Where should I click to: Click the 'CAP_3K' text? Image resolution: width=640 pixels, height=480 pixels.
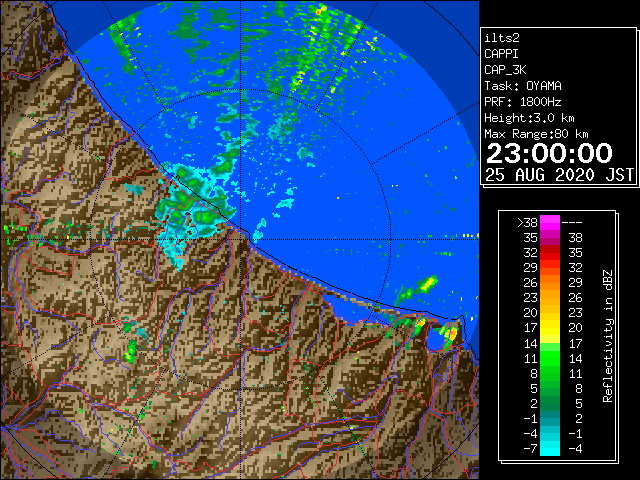click(x=505, y=70)
